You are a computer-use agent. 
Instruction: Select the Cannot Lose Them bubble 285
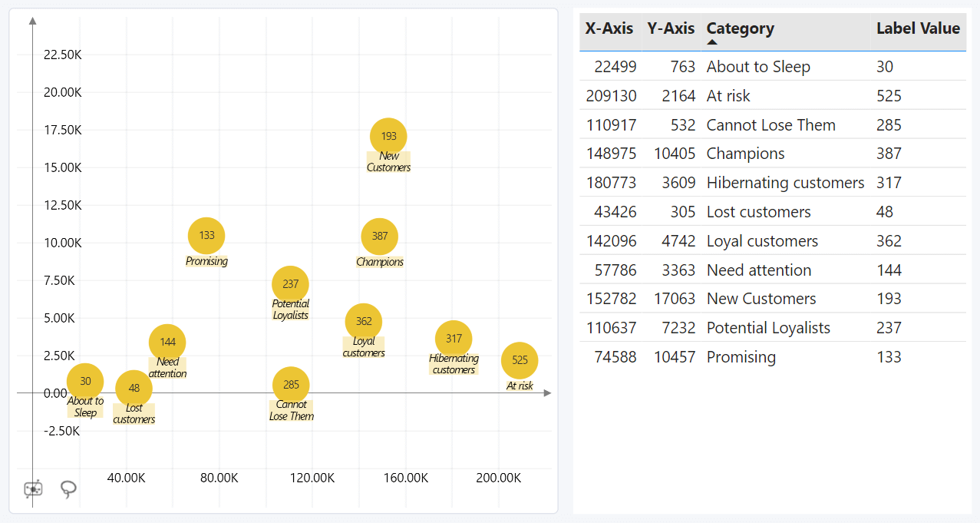[x=291, y=385]
